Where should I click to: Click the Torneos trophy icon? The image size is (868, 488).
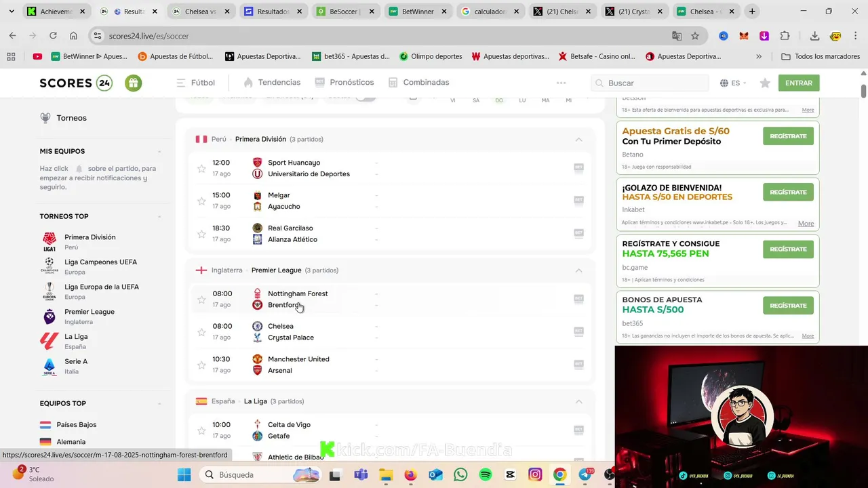point(45,118)
